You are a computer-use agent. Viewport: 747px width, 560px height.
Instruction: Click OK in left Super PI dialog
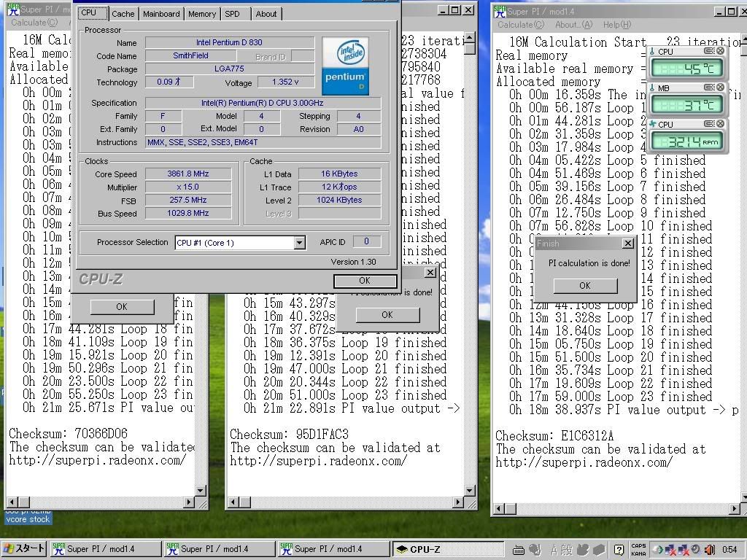(x=122, y=307)
